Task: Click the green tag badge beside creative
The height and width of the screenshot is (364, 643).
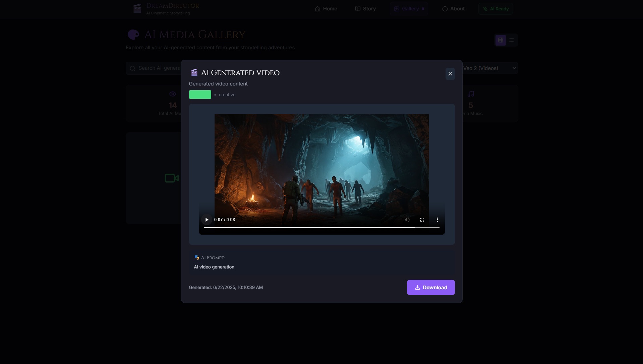Action: (x=200, y=95)
